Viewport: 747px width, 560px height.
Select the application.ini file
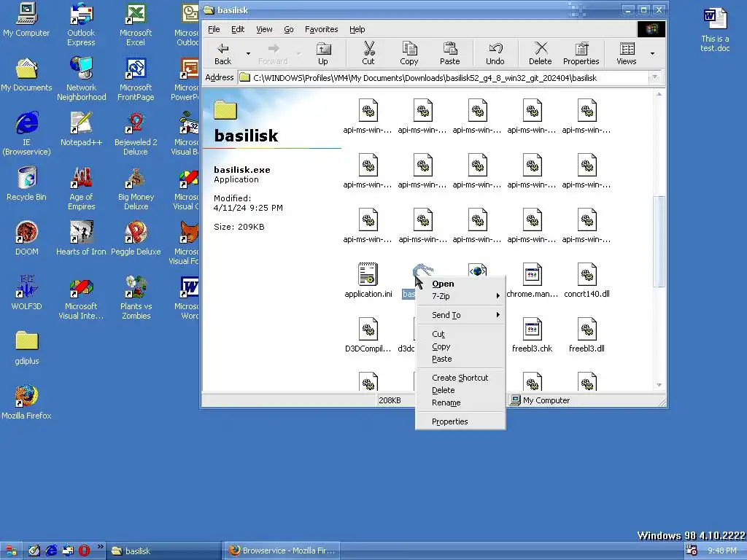(x=368, y=281)
